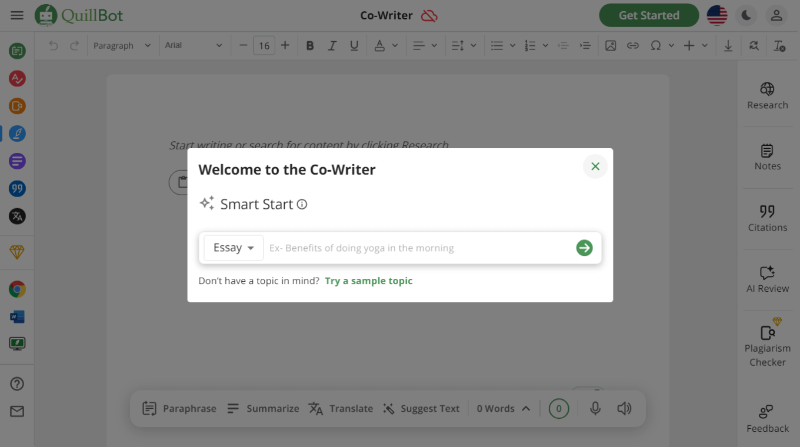Submit the topic with the green arrow button
The image size is (800, 447).
(x=584, y=248)
